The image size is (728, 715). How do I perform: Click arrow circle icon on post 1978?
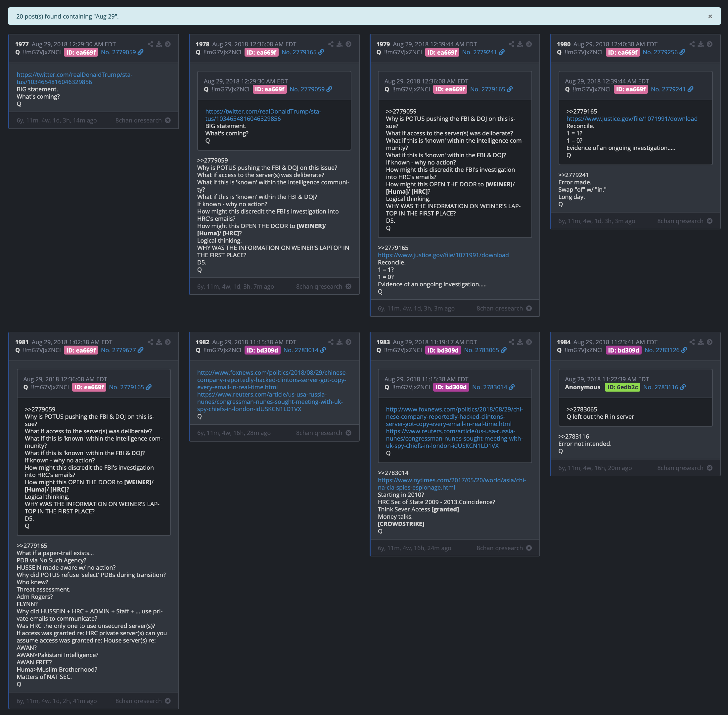[x=348, y=44]
